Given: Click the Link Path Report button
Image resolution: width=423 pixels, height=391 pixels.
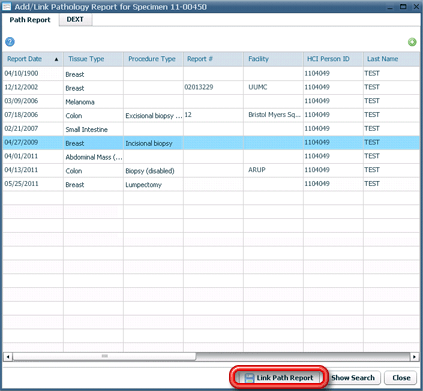Looking at the screenshot, I should 279,378.
